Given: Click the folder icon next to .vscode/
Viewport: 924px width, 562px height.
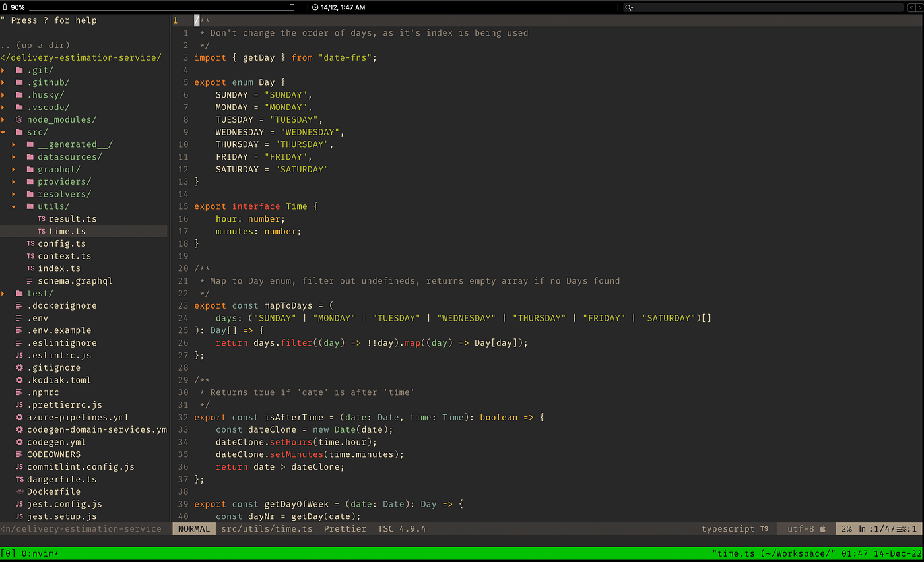Looking at the screenshot, I should [19, 107].
